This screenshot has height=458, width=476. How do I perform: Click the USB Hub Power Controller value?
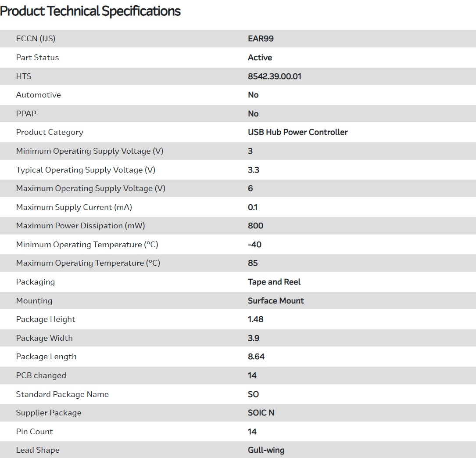[297, 132]
